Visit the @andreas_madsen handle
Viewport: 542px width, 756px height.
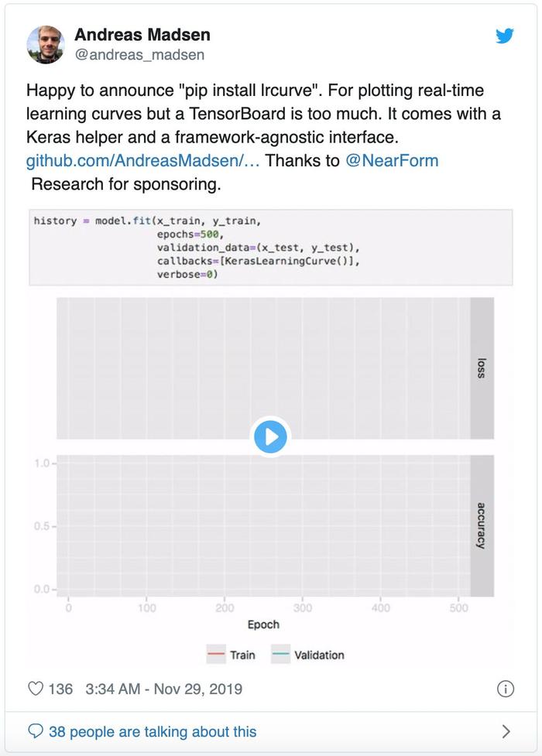pyautogui.click(x=139, y=54)
